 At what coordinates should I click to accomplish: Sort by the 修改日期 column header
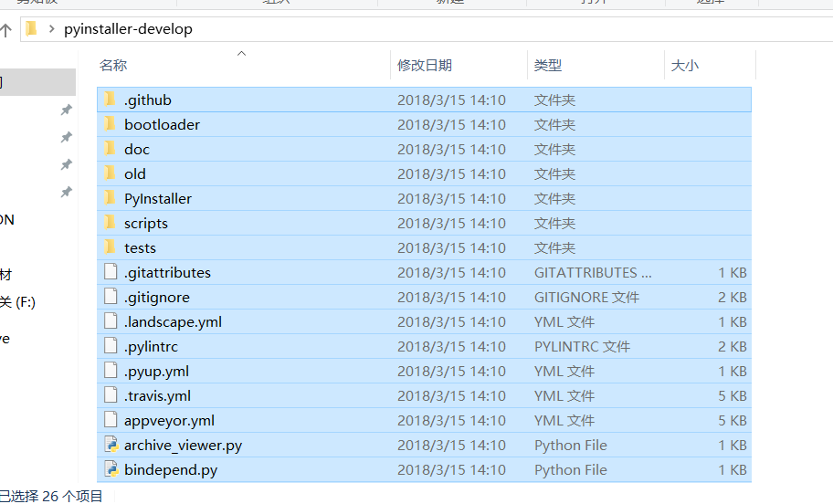point(425,66)
